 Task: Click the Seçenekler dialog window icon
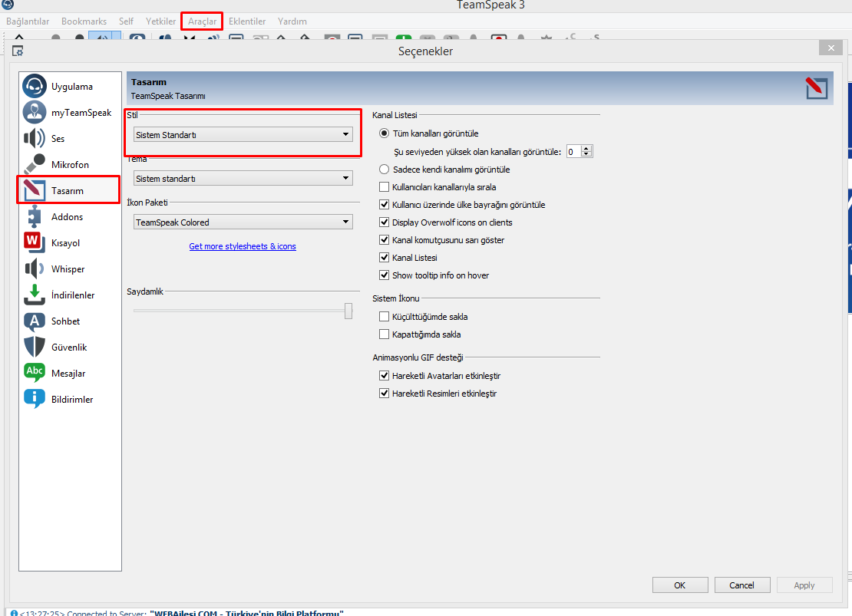[x=18, y=51]
